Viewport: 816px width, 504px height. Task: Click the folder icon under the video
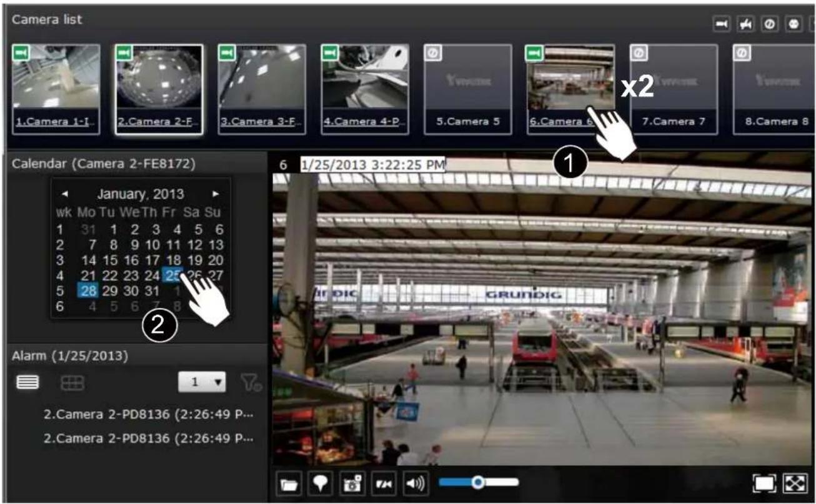[x=289, y=483]
